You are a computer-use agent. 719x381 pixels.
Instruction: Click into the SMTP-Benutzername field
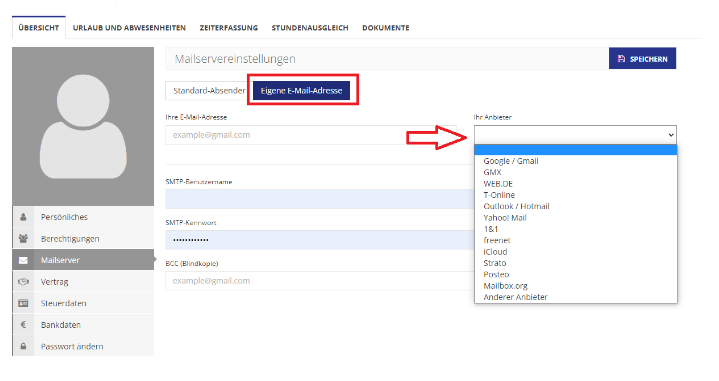tap(320, 199)
